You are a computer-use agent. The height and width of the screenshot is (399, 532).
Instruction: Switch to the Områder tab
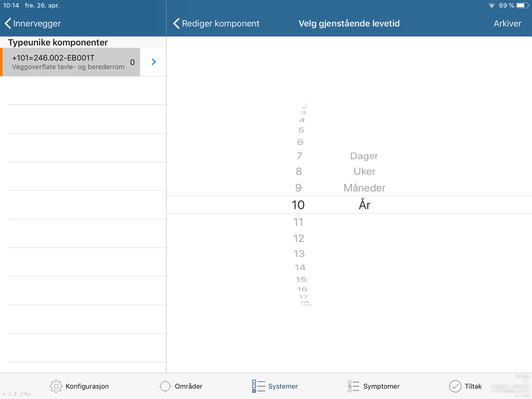(181, 386)
